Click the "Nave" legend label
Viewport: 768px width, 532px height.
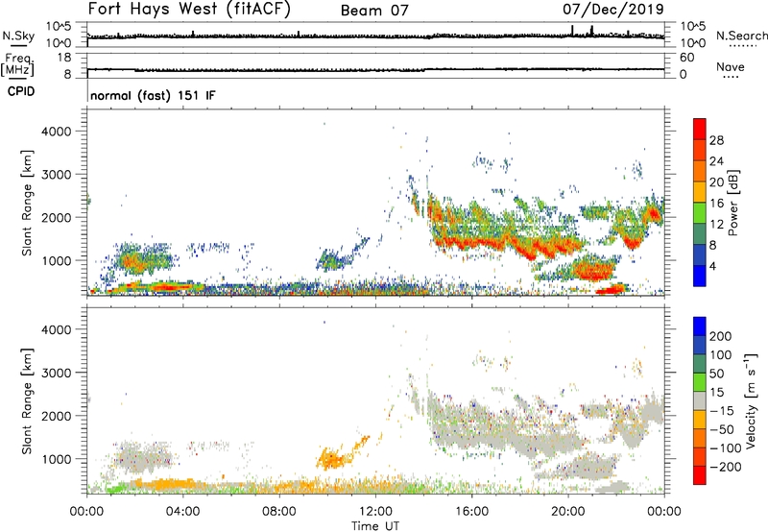pos(731,67)
